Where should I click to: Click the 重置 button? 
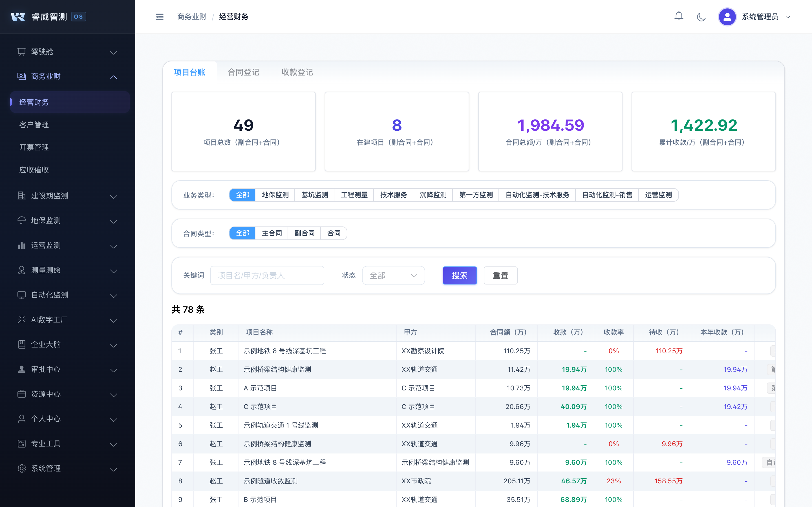(500, 276)
